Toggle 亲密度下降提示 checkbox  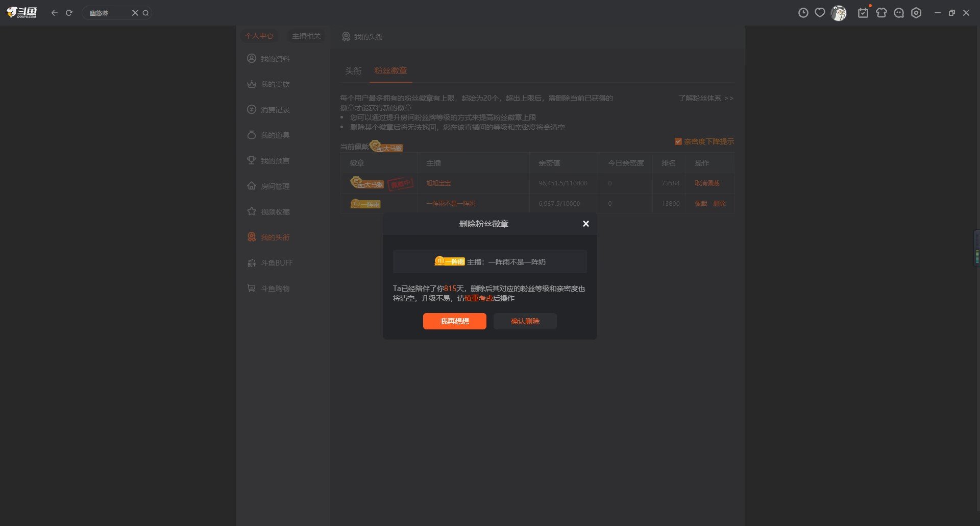click(x=678, y=141)
